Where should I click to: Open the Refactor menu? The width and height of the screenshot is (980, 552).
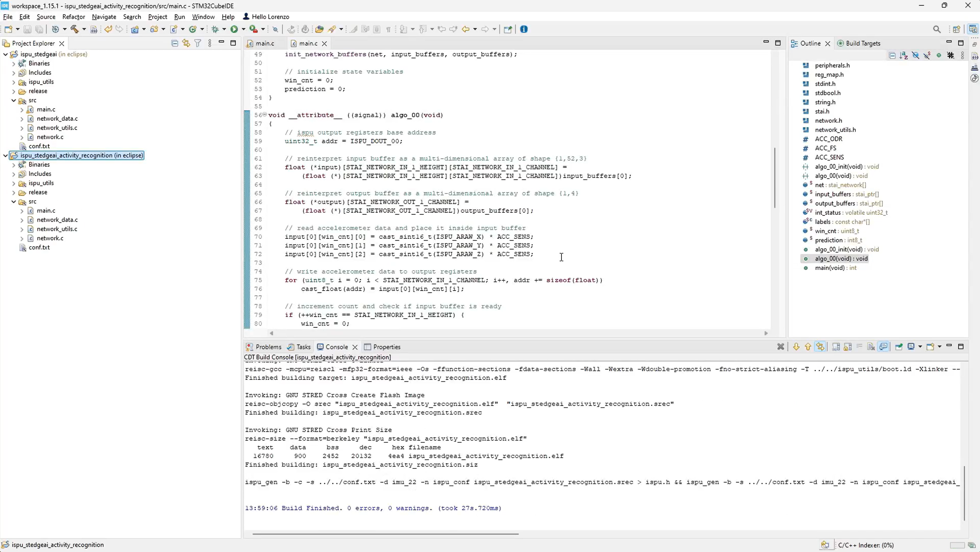[x=74, y=17]
